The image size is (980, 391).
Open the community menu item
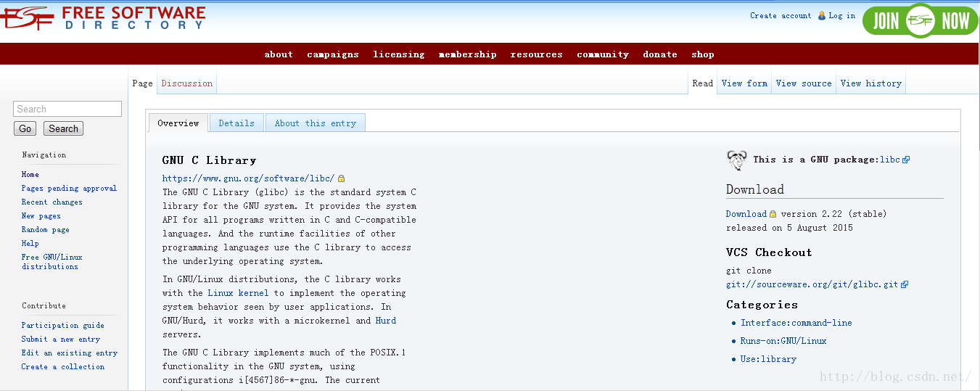click(x=603, y=54)
